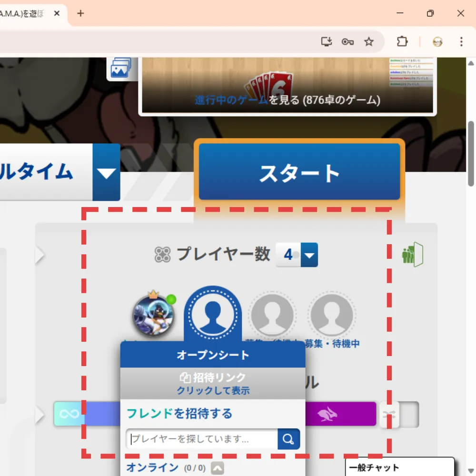This screenshot has width=476, height=476.
Task: Click the browser extensions puzzle icon
Action: coord(402,42)
